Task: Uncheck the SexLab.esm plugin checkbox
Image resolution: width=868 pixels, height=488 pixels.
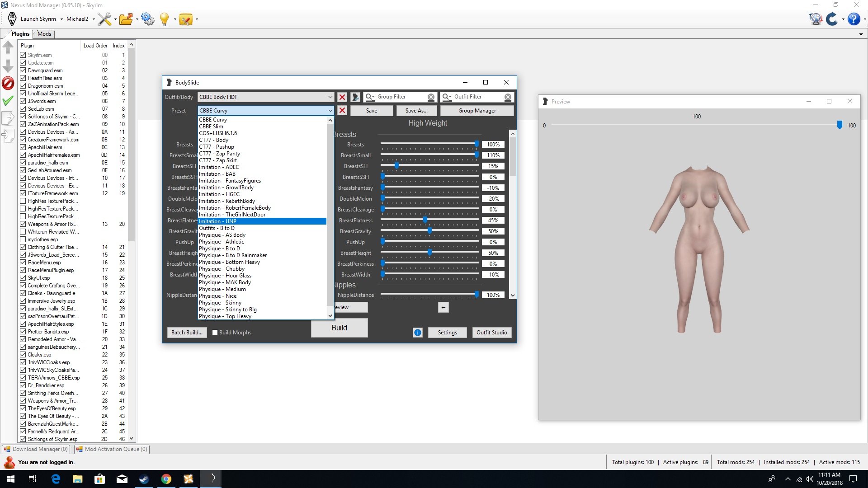Action: point(23,109)
